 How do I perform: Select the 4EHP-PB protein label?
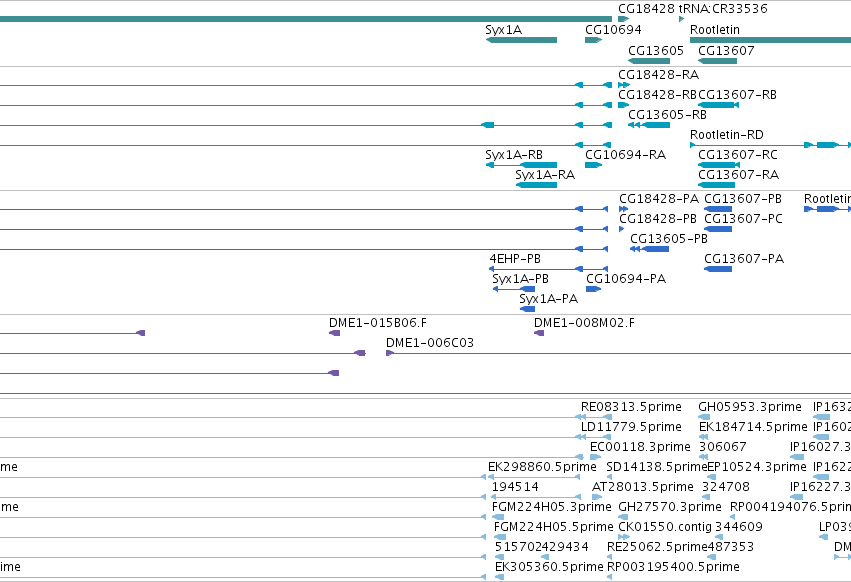[x=515, y=259]
